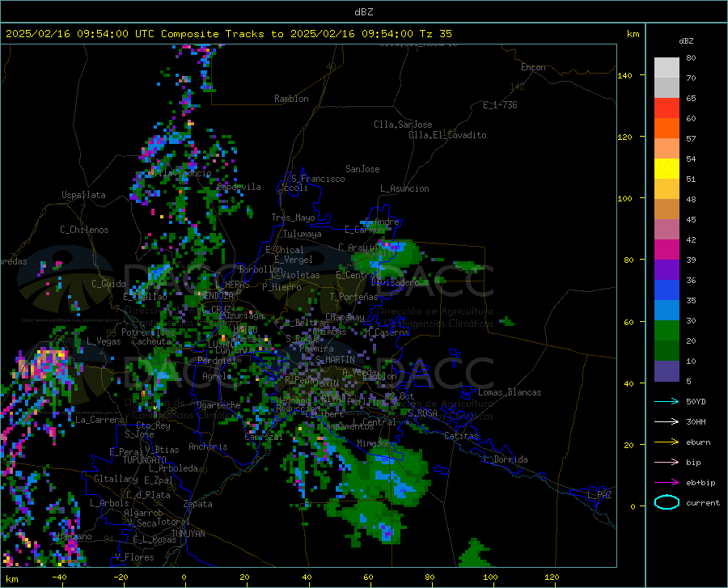
Task: Click the '50YD' legend label
Action: click(x=696, y=401)
